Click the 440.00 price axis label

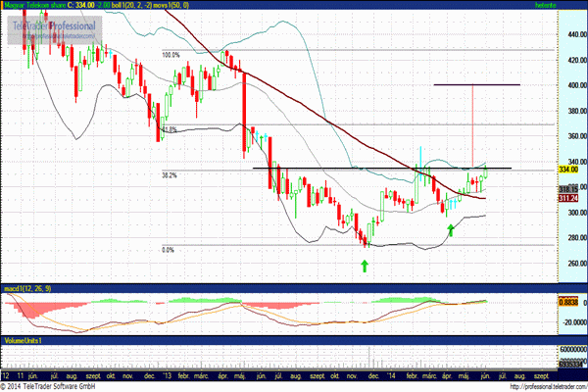click(x=577, y=34)
